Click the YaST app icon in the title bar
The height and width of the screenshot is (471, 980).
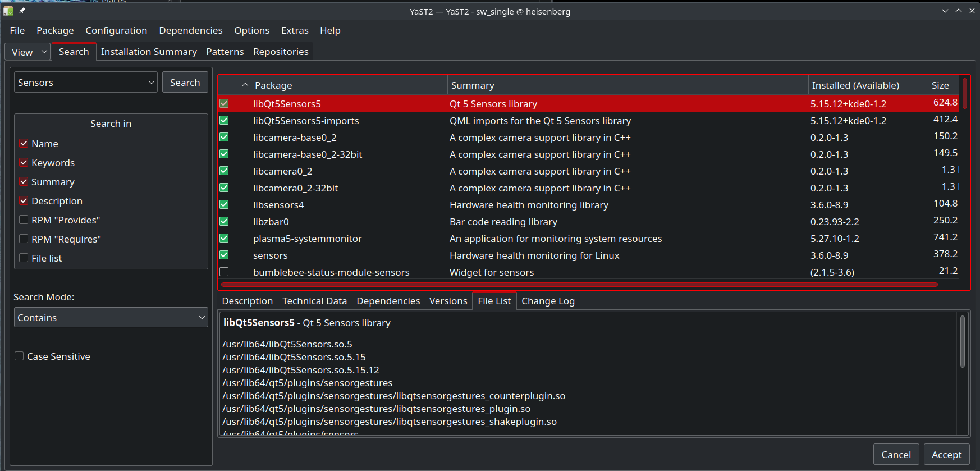click(8, 11)
